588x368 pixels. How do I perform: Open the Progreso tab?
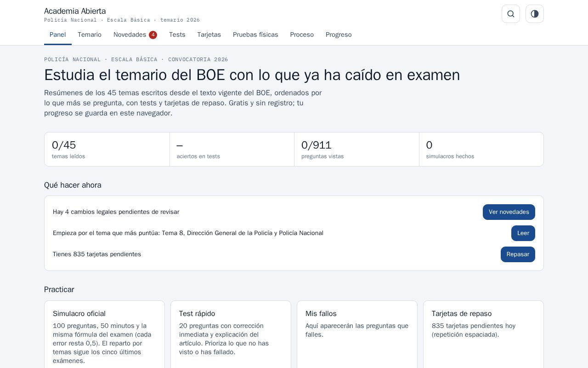(339, 35)
